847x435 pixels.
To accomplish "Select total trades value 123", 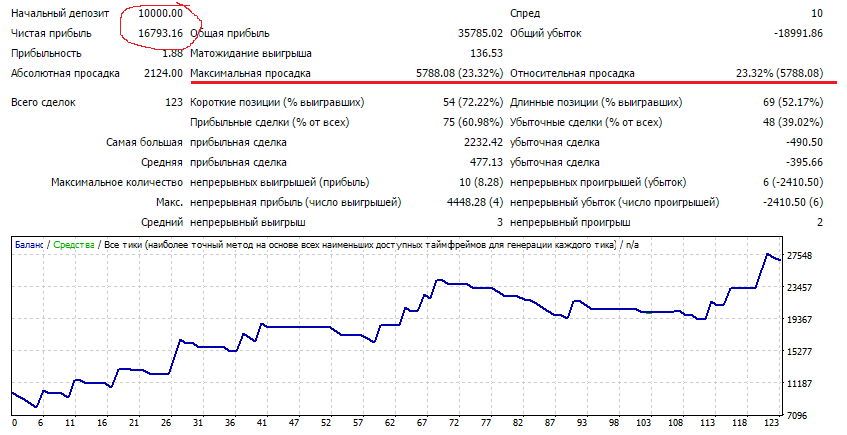I will point(174,102).
